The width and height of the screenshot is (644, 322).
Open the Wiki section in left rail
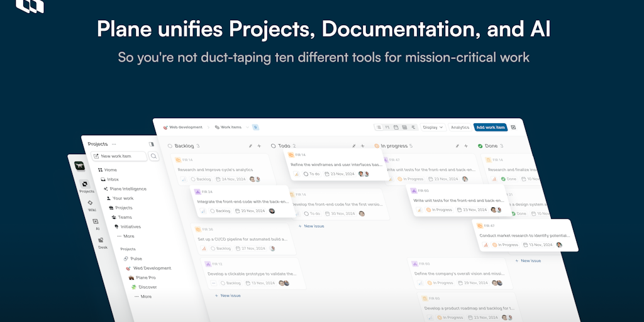[x=91, y=205]
